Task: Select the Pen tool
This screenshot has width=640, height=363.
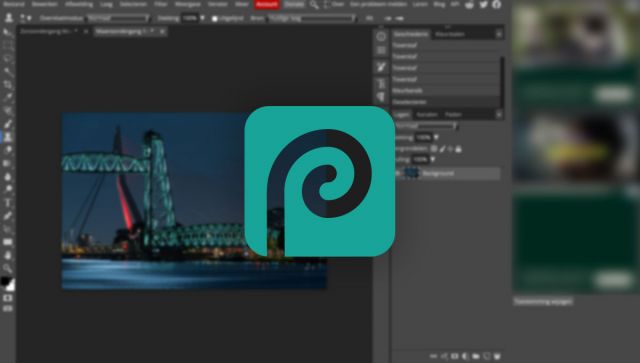Action: tap(7, 216)
